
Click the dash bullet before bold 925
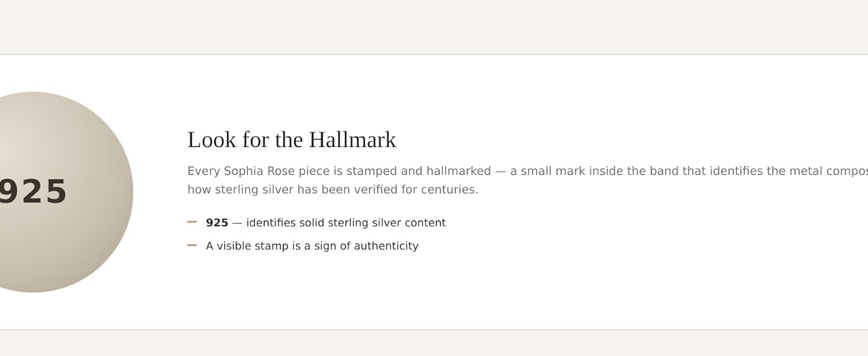192,222
